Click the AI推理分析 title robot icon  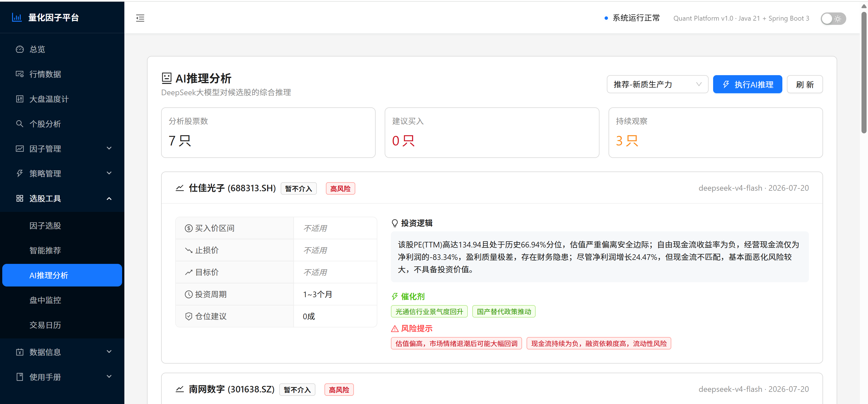[x=166, y=78]
